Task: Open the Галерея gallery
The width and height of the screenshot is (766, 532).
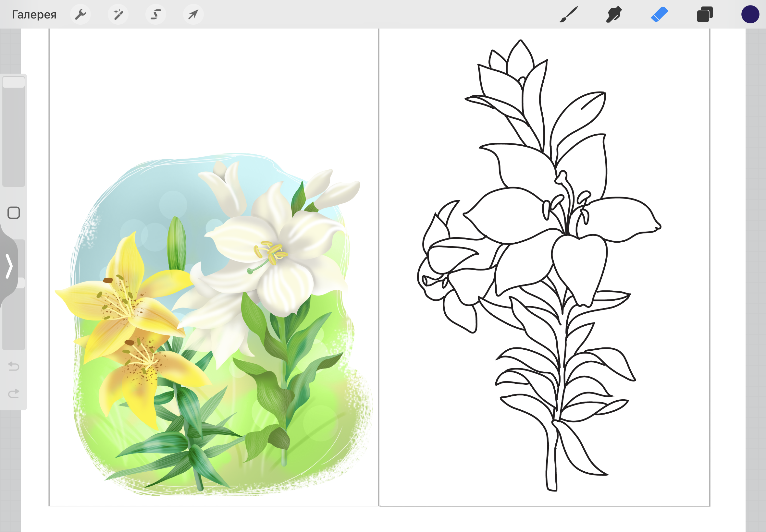Action: (34, 15)
